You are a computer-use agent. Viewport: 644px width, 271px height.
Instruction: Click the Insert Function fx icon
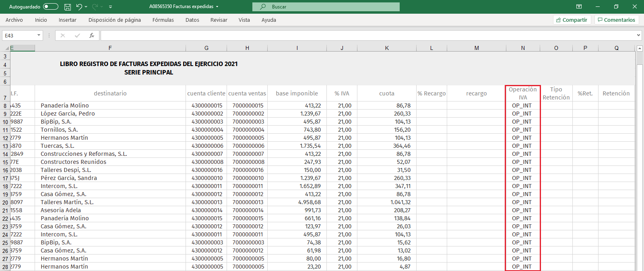(92, 35)
